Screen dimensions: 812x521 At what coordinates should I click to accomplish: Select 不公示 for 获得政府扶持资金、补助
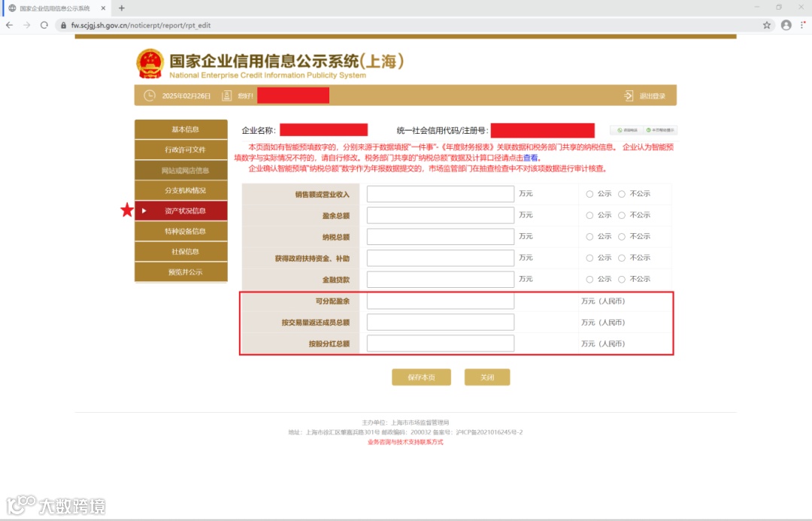click(x=622, y=258)
